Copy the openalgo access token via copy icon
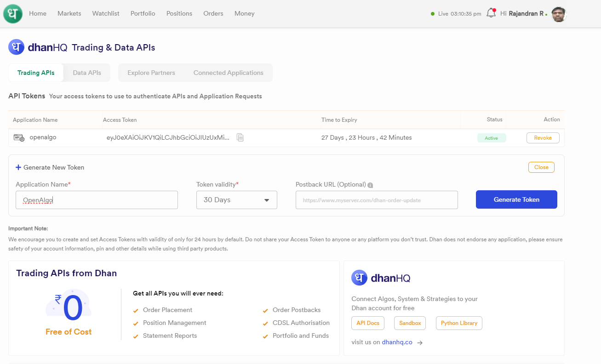The width and height of the screenshot is (601, 364). pos(240,137)
